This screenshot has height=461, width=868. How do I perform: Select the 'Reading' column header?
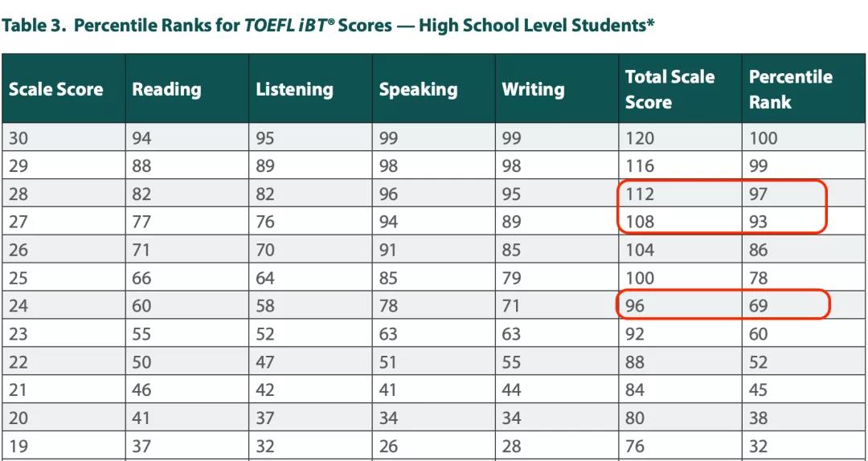point(166,89)
